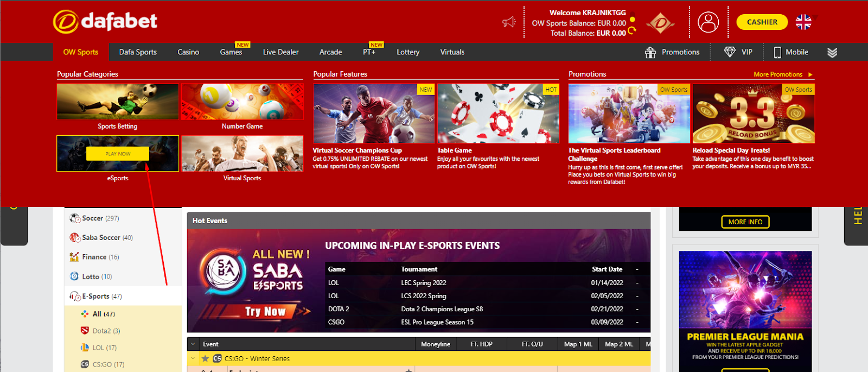Open the More Promotions link
The image size is (868, 372).
click(x=783, y=74)
